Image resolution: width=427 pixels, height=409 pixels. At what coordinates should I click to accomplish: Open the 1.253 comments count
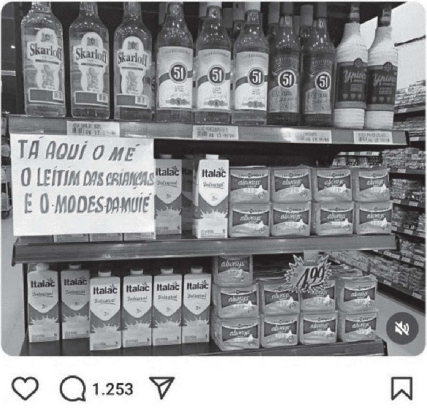pos(113,389)
